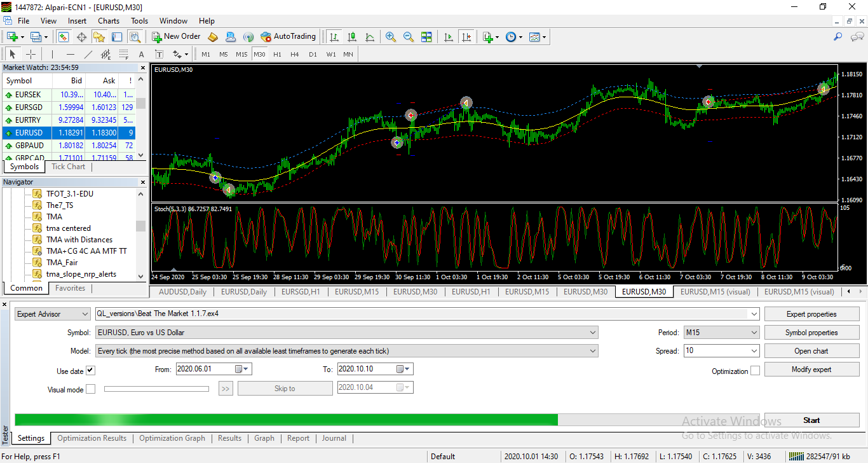The width and height of the screenshot is (868, 463).
Task: Zoom in on the chart
Action: pyautogui.click(x=391, y=37)
